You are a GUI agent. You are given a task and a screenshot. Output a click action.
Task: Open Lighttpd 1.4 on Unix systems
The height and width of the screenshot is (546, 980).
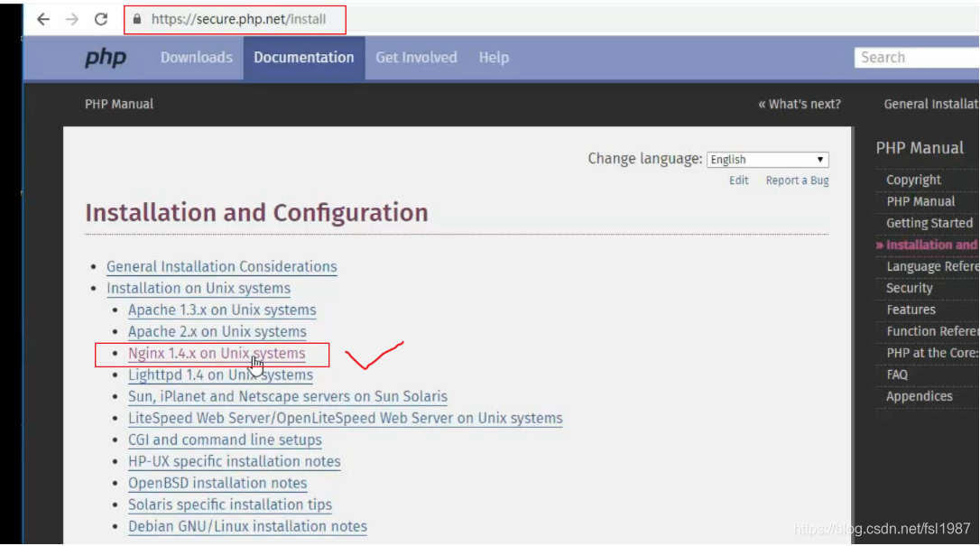[x=220, y=375]
